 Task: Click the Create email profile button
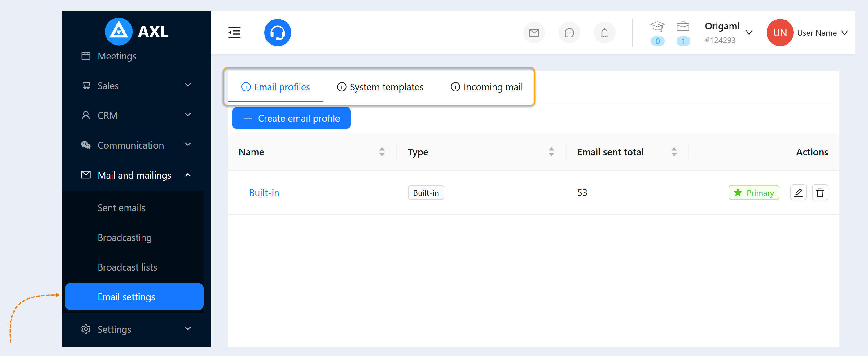click(x=291, y=118)
